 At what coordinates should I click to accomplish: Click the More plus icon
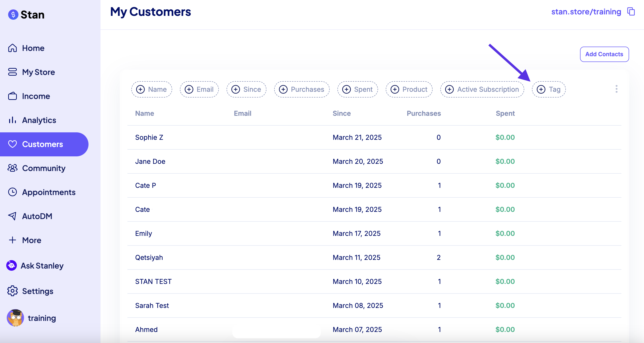click(x=13, y=240)
